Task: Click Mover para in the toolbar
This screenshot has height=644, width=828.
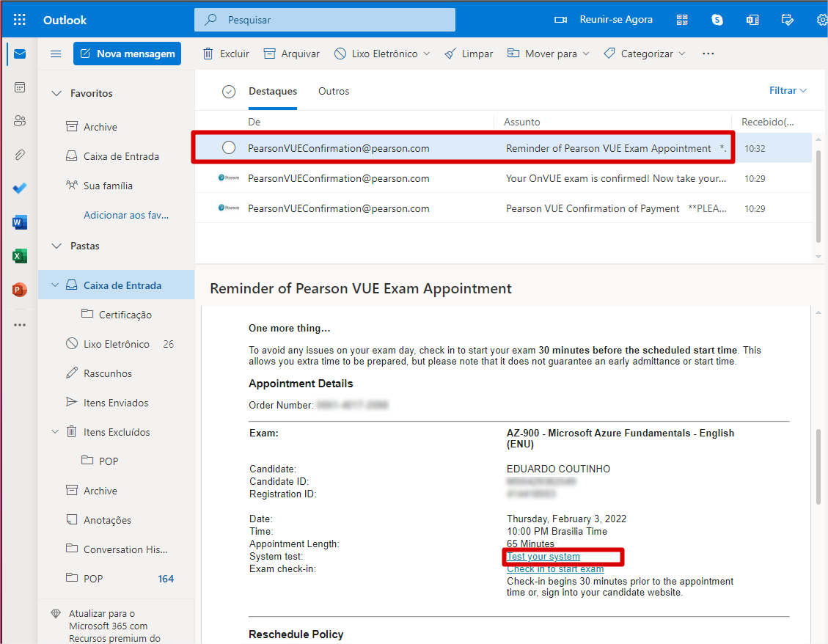Action: click(542, 54)
